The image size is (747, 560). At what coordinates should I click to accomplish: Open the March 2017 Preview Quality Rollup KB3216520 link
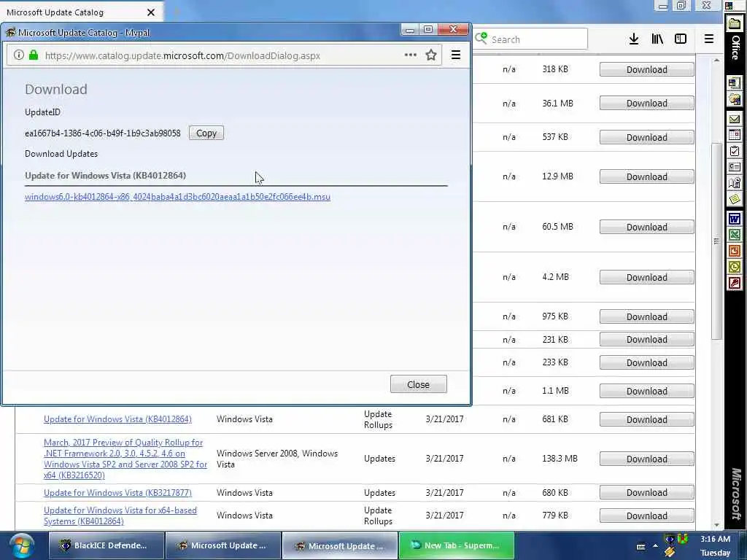(125, 459)
